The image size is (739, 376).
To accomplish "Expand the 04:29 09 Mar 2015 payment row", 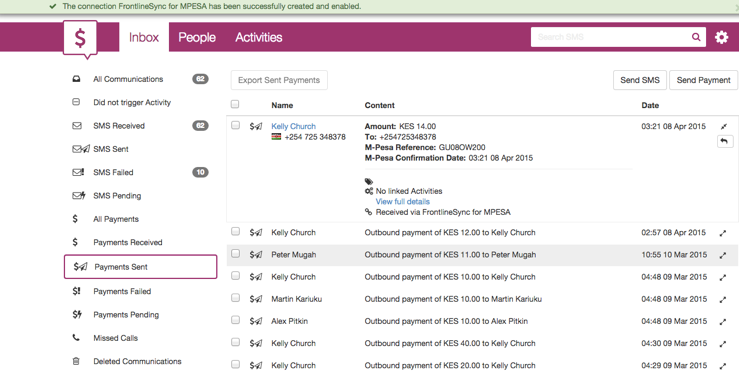I will tap(723, 366).
